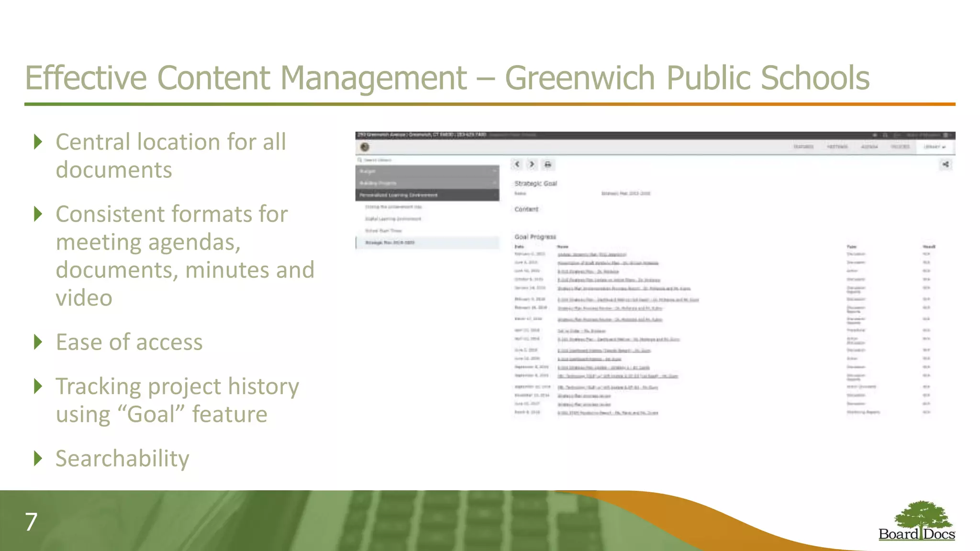Click the Content section heading
The width and height of the screenshot is (980, 551).
click(x=526, y=209)
